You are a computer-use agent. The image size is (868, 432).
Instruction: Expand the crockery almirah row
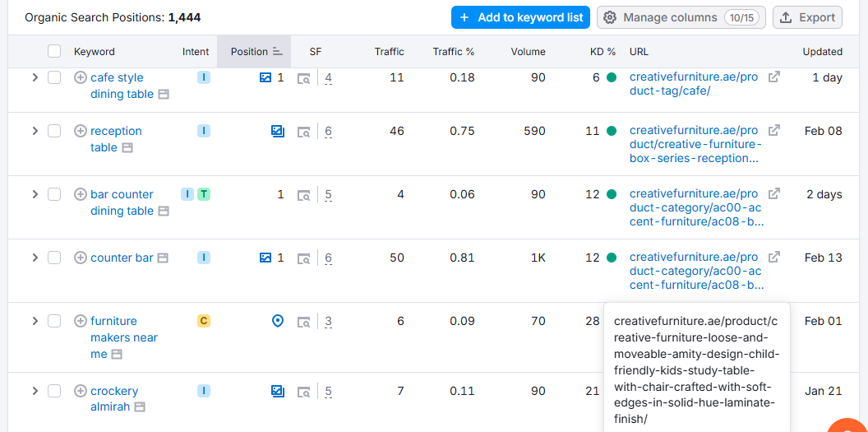[x=35, y=391]
